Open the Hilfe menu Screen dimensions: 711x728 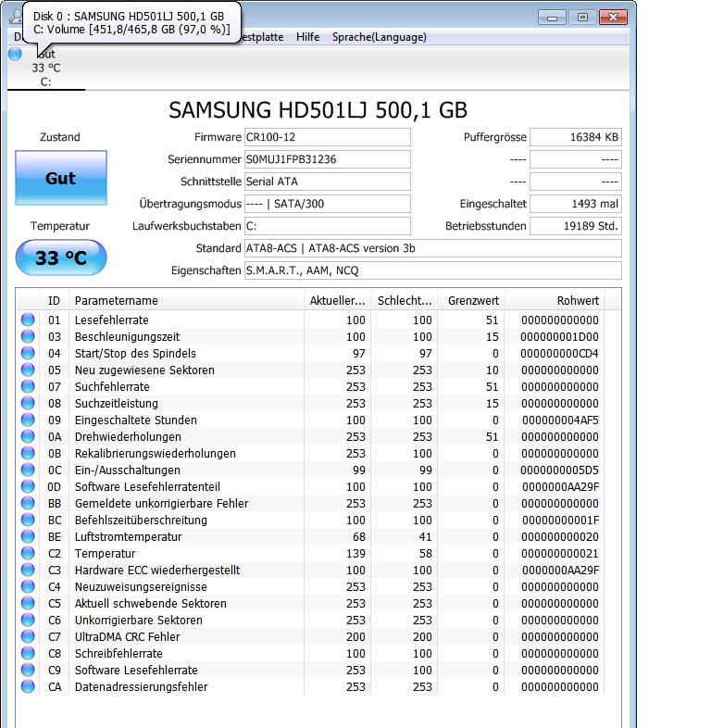(x=307, y=37)
